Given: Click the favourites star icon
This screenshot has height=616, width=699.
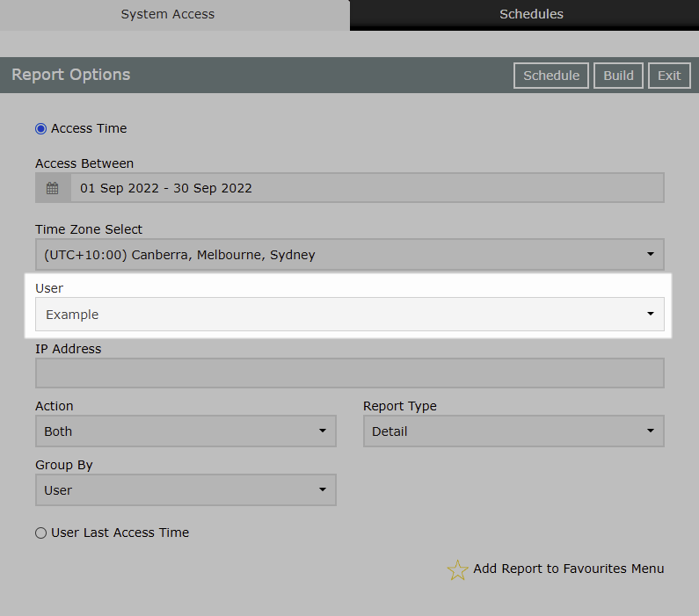Looking at the screenshot, I should coord(457,569).
